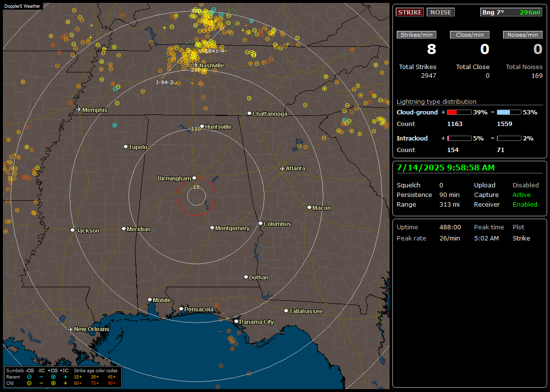The image size is (550, 392).
Task: Click the Old +IC legend symbol
Action: pos(65,383)
